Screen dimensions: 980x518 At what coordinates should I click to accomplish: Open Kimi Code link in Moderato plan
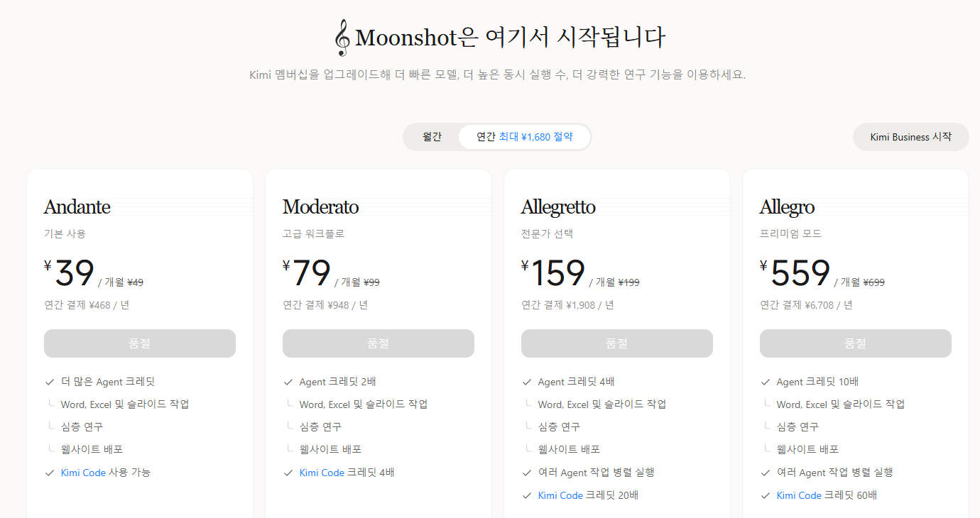322,473
